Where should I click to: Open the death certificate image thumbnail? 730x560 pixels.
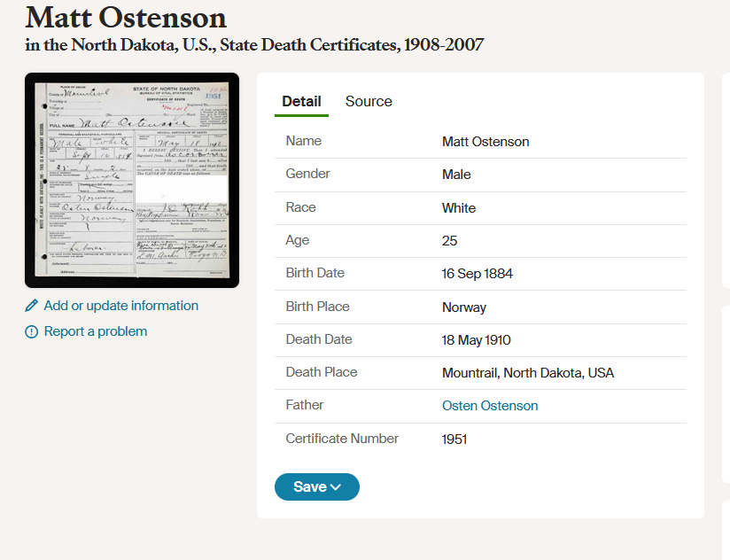point(131,180)
